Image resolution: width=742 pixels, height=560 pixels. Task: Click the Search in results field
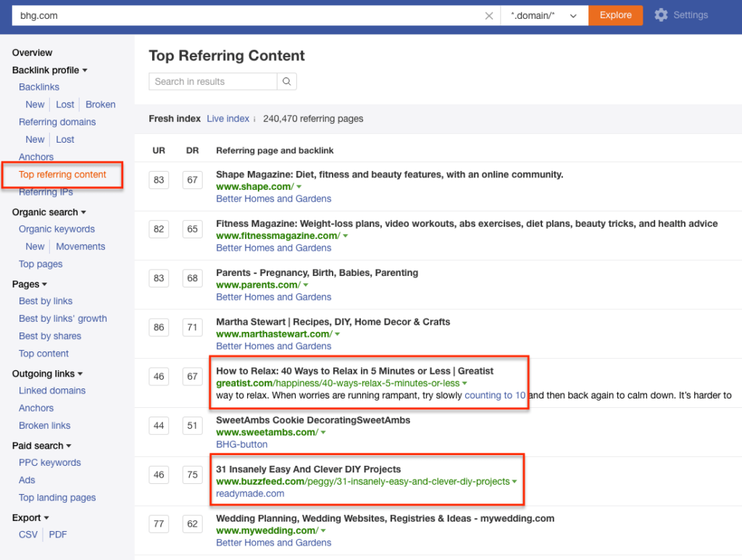point(213,81)
